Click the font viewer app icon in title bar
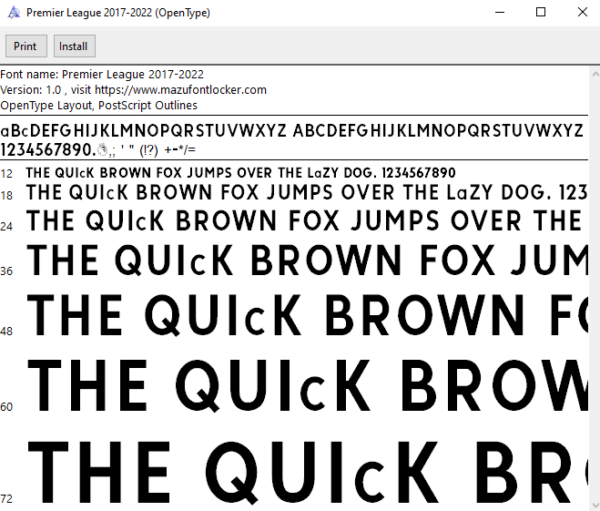600x511 pixels. [x=13, y=13]
